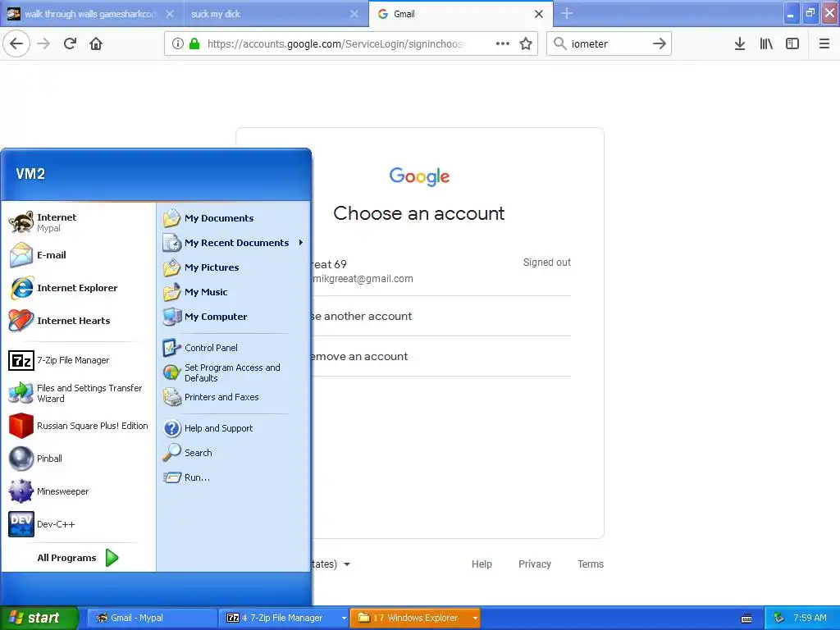The image size is (840, 630).
Task: Expand 7-Zip File Manager taskbar group
Action: click(x=344, y=618)
